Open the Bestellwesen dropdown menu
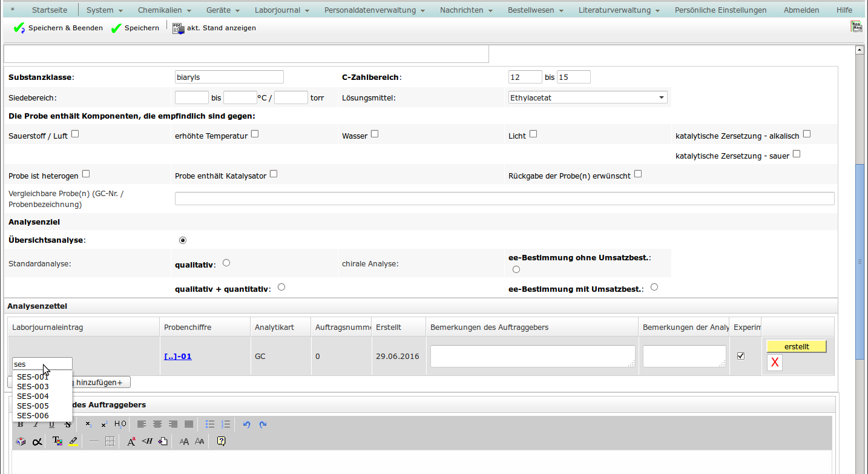 pyautogui.click(x=535, y=10)
